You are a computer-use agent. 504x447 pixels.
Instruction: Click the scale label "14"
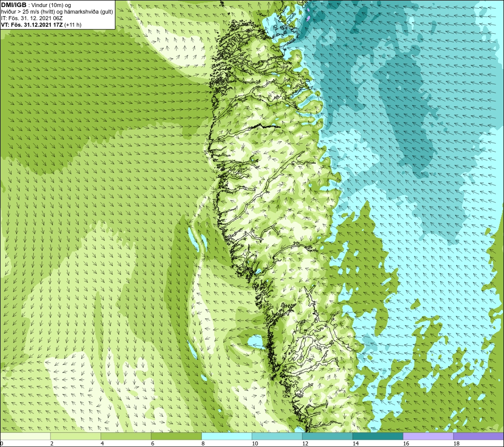pyautogui.click(x=355, y=444)
